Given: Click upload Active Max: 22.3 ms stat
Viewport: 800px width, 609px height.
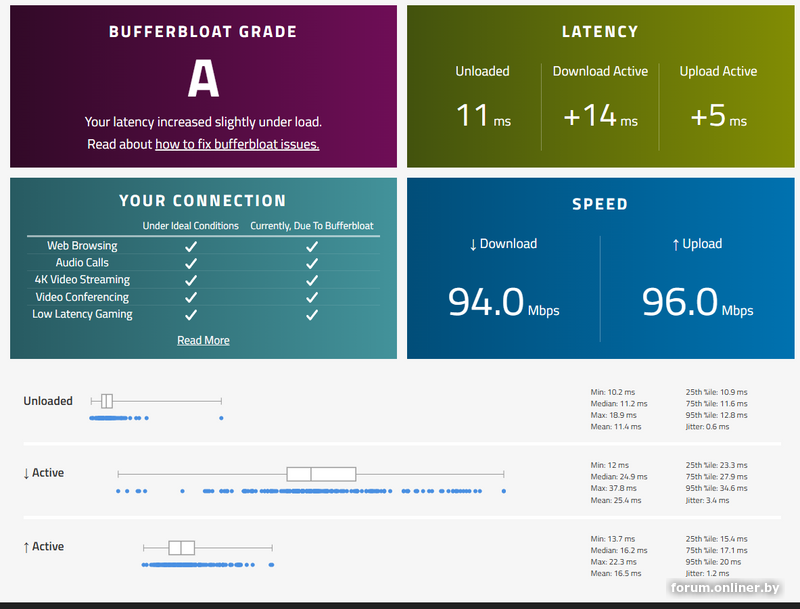Looking at the screenshot, I should pos(613,562).
